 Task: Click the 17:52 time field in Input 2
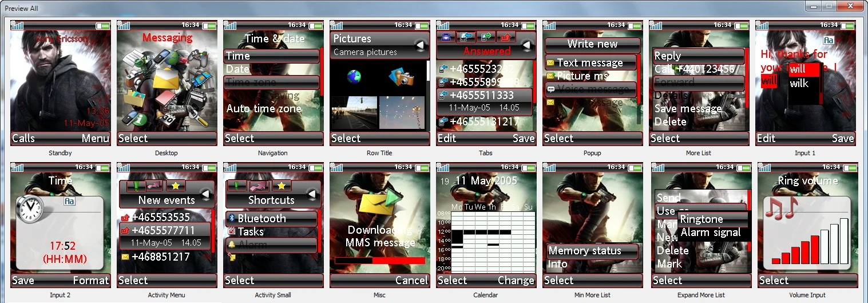pos(63,246)
